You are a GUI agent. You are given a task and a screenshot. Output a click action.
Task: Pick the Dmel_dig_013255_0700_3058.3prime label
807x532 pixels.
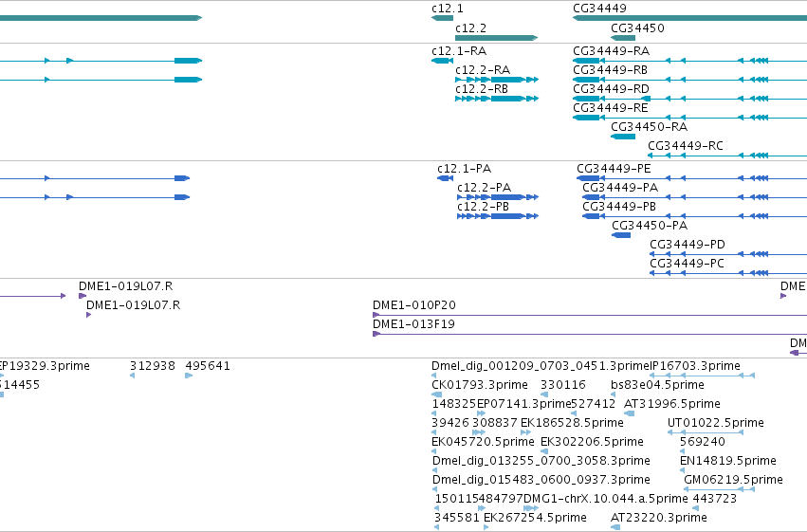point(541,462)
